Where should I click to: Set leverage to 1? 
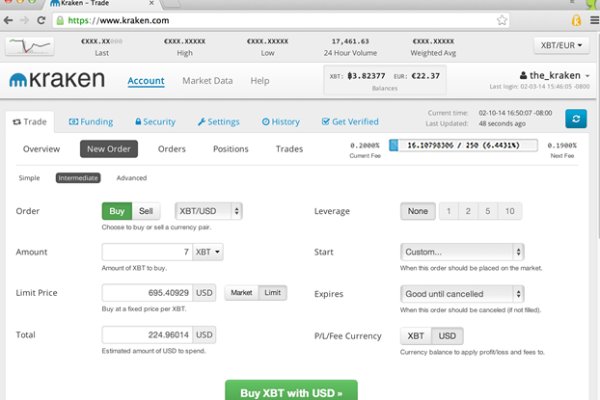[448, 211]
